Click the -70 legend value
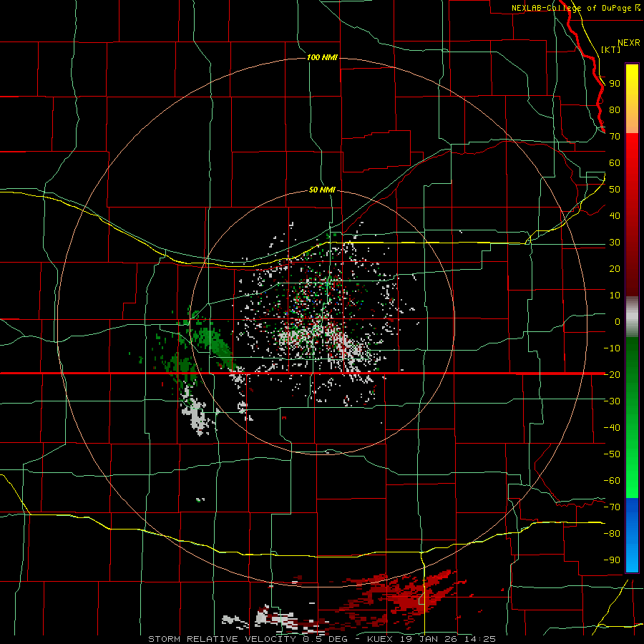The width and height of the screenshot is (644, 644). coord(612,507)
